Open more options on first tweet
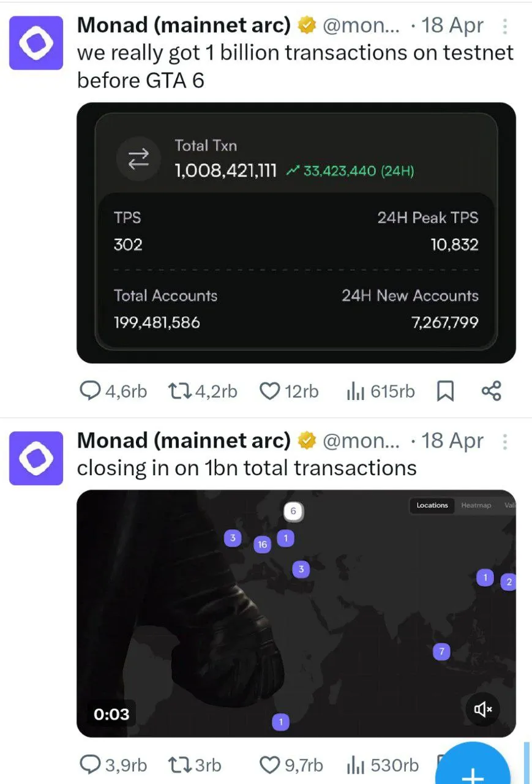Viewport: 532px width, 784px height. tap(505, 26)
